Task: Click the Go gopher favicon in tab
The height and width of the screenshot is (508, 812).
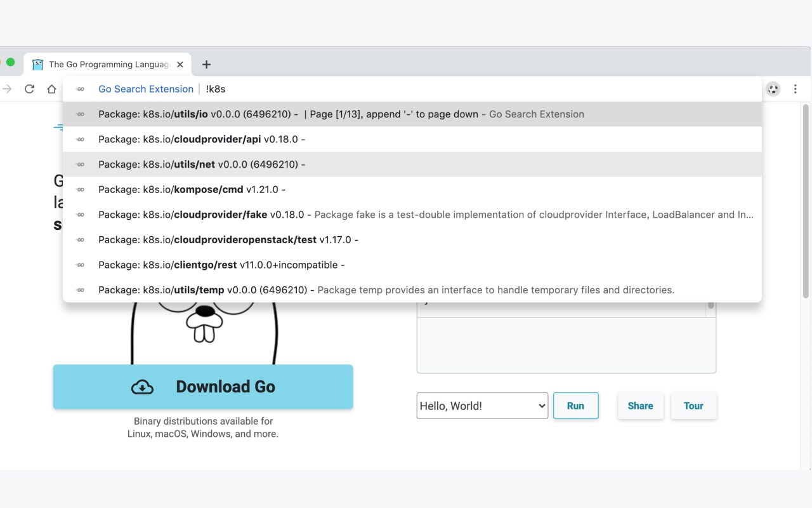Action: (37, 64)
